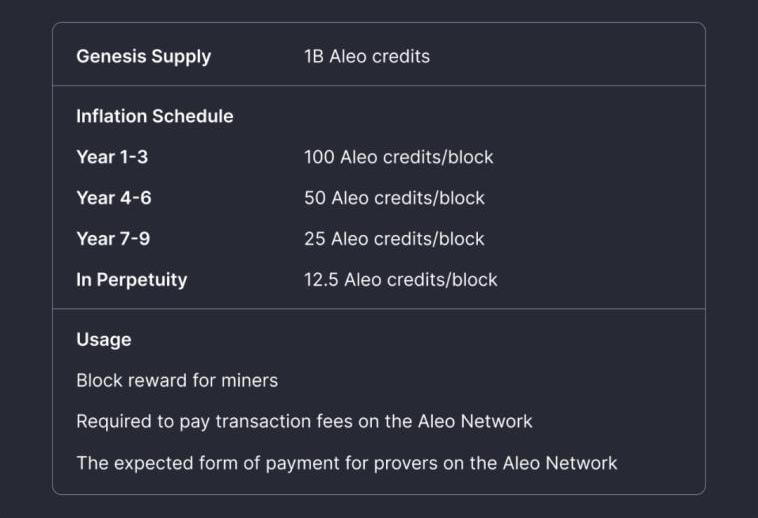Click the Usage section heading
This screenshot has height=518, width=758.
click(x=103, y=340)
